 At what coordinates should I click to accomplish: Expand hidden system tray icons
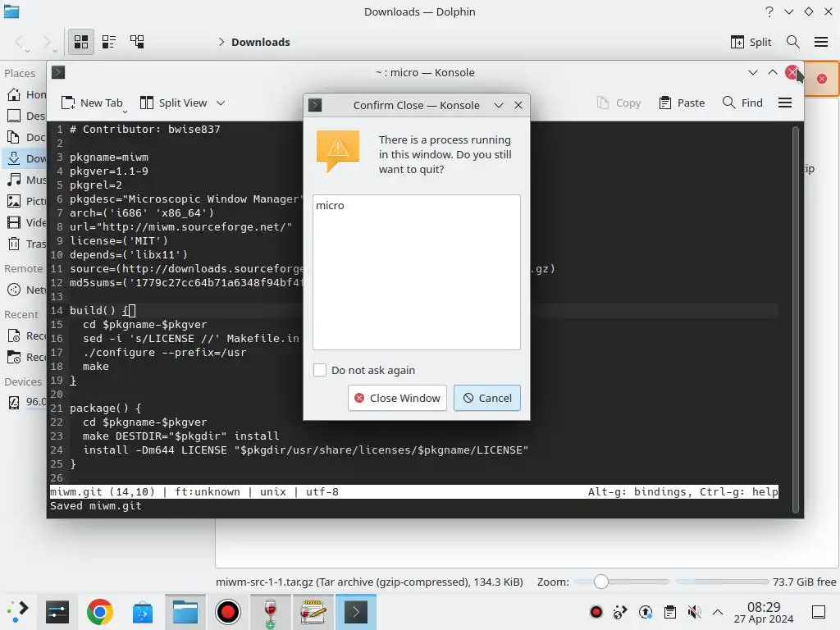[718, 612]
